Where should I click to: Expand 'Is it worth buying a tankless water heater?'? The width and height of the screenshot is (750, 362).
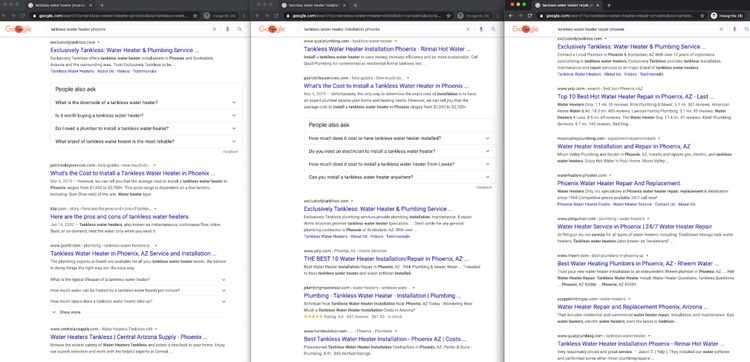pyautogui.click(x=146, y=115)
